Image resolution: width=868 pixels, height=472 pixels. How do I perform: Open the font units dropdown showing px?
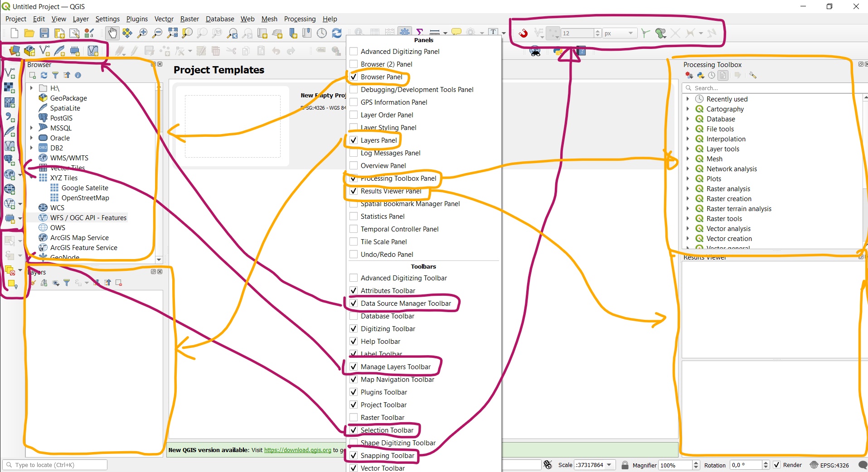click(x=629, y=33)
